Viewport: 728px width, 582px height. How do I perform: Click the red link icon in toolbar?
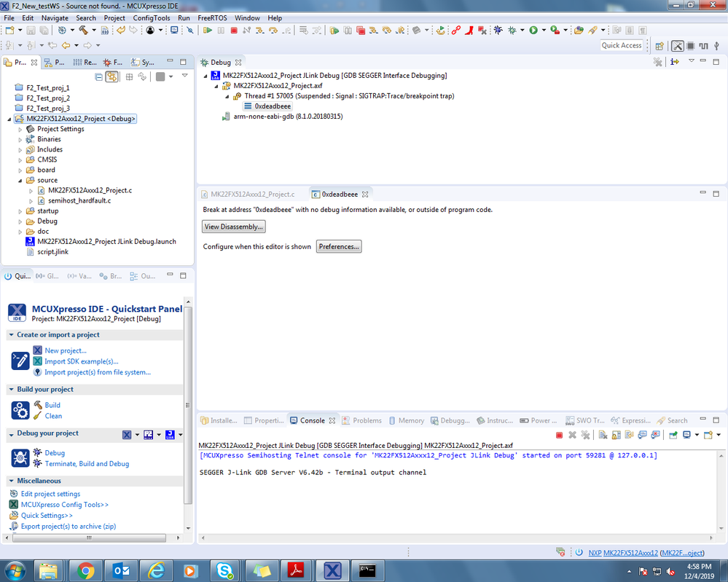(x=456, y=30)
